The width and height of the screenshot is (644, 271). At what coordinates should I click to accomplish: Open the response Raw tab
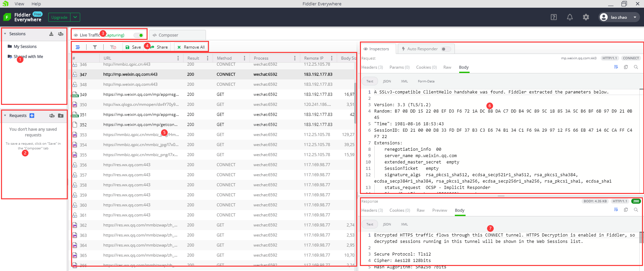421,210
